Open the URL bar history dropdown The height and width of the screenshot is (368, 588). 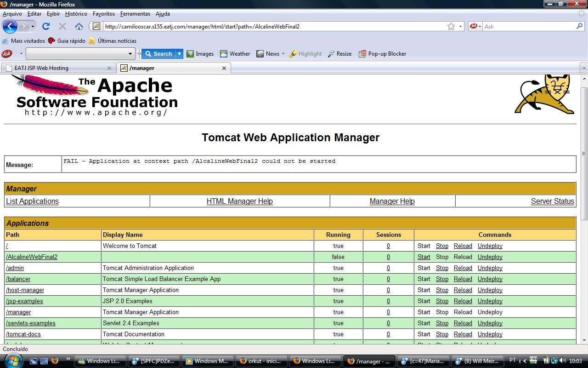pyautogui.click(x=460, y=26)
